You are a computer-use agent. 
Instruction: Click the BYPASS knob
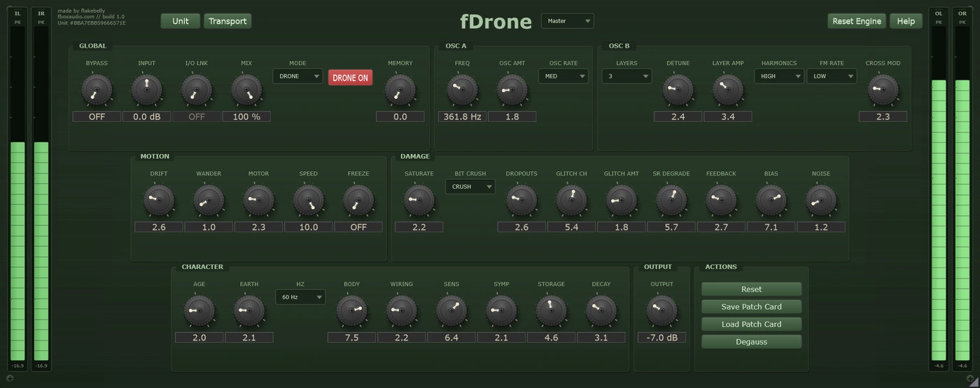pos(97,90)
